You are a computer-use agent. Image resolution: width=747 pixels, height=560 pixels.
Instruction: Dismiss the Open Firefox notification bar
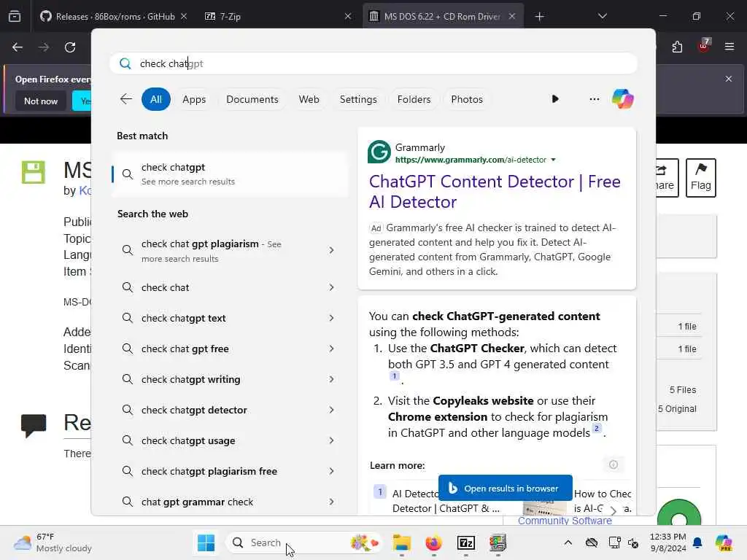(x=729, y=79)
